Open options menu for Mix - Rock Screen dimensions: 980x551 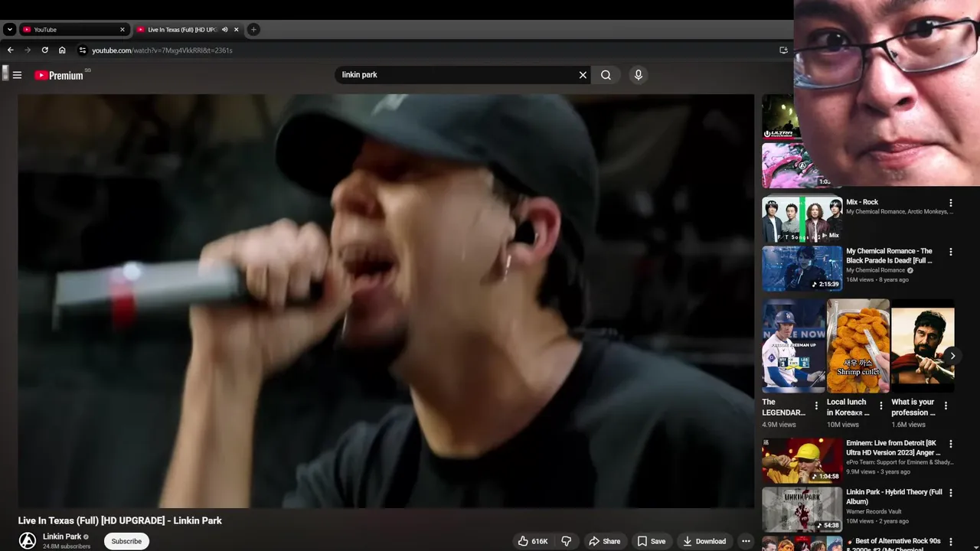951,204
